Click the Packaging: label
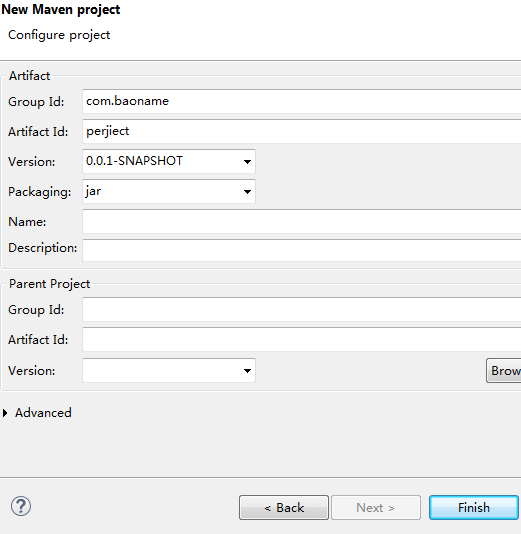The height and width of the screenshot is (534, 521). (x=40, y=192)
